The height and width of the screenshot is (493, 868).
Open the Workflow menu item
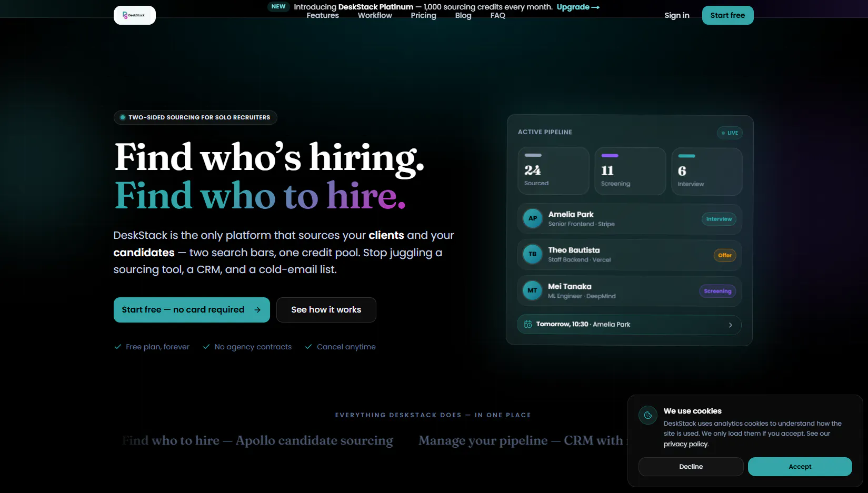point(375,15)
